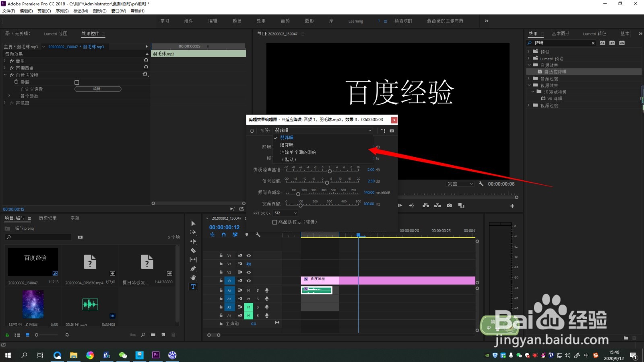Click the new bin icon beside project search
The image size is (644, 362).
pos(80,237)
